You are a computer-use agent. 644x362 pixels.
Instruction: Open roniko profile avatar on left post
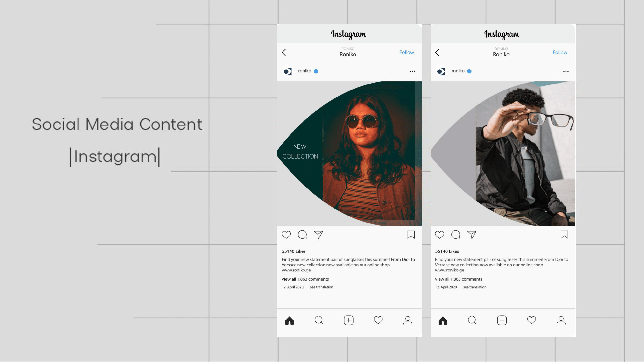288,71
